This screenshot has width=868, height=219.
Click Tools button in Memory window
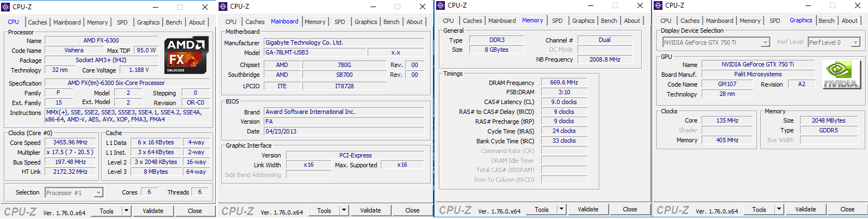[542, 209]
